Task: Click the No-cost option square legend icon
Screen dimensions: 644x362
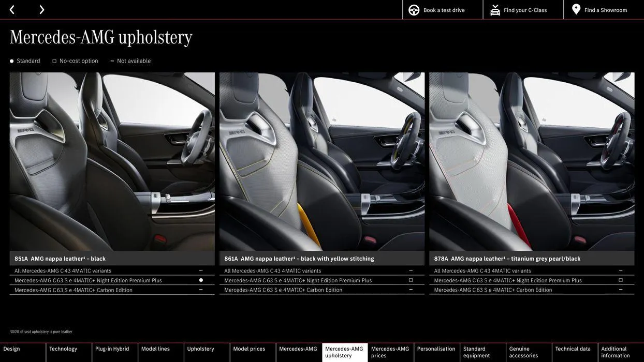Action: tap(54, 61)
